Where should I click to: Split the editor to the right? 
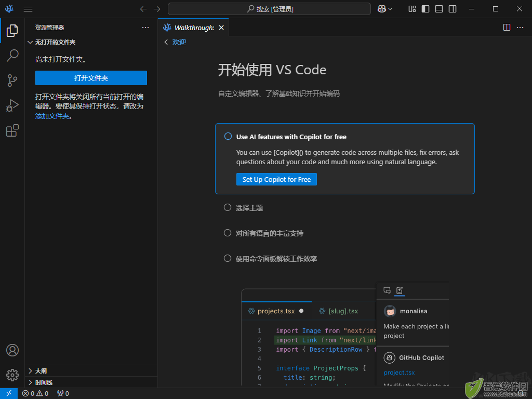pyautogui.click(x=507, y=28)
